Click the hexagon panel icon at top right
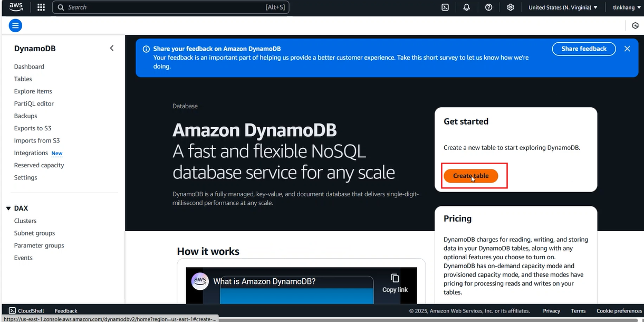 coord(635,25)
